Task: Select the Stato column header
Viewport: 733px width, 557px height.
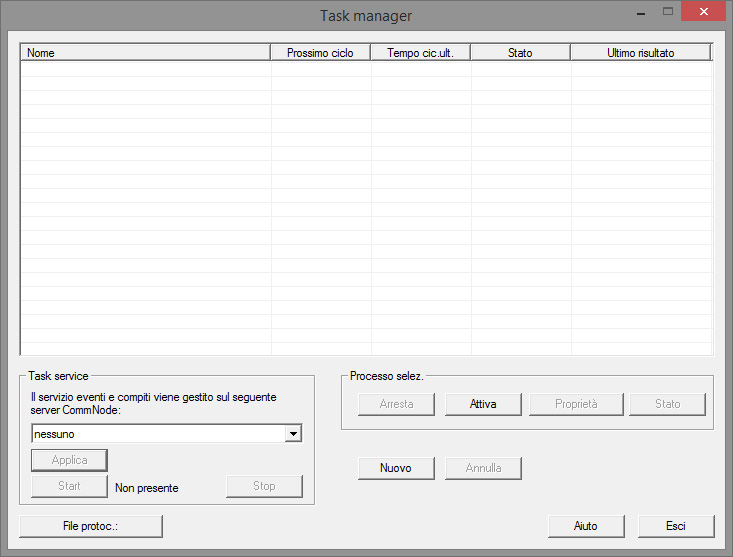Action: coord(520,53)
